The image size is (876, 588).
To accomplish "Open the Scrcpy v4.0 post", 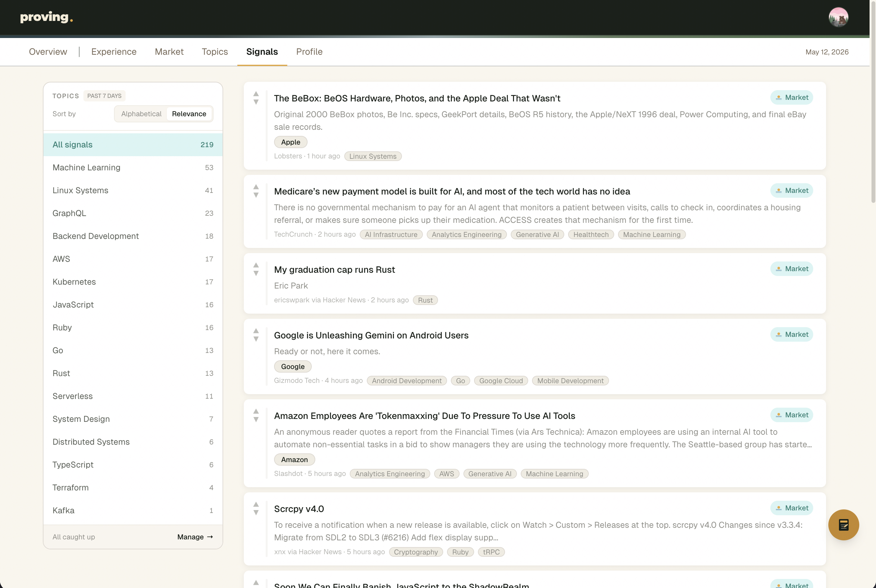I will (x=299, y=509).
